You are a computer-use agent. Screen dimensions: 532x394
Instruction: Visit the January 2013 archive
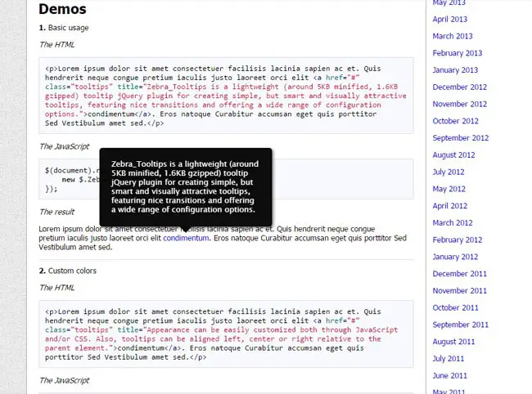(455, 70)
